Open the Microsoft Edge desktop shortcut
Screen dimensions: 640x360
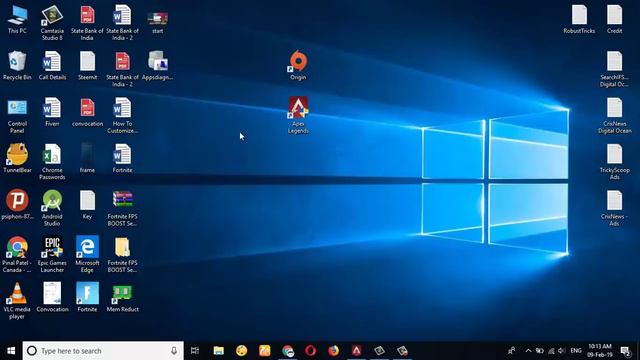pos(87,254)
